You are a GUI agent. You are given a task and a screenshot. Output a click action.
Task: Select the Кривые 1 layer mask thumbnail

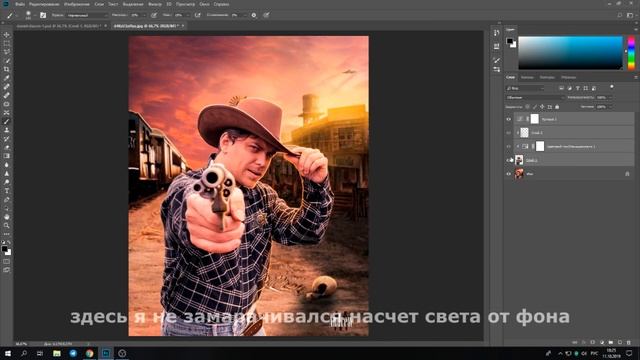click(534, 119)
